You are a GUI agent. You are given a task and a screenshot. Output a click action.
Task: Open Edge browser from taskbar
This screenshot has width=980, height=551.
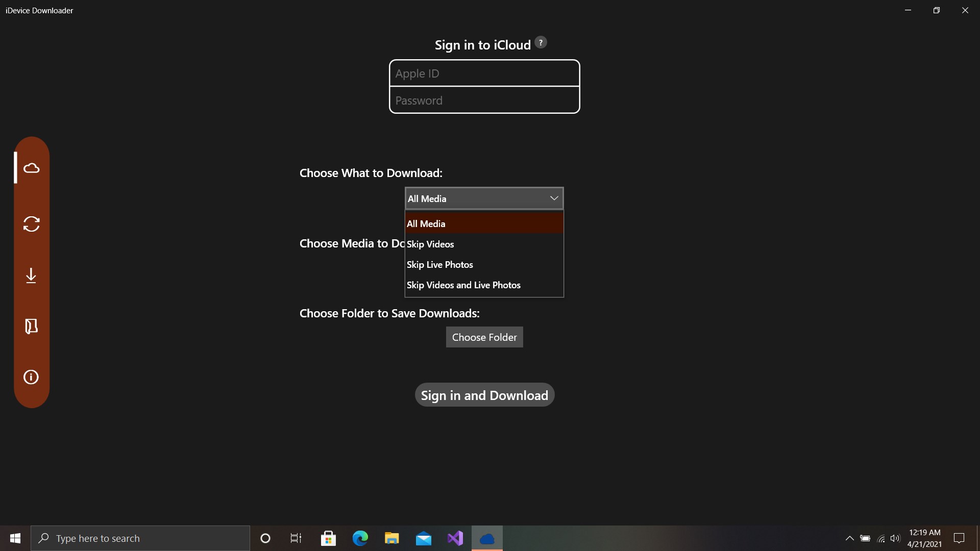[x=360, y=538]
